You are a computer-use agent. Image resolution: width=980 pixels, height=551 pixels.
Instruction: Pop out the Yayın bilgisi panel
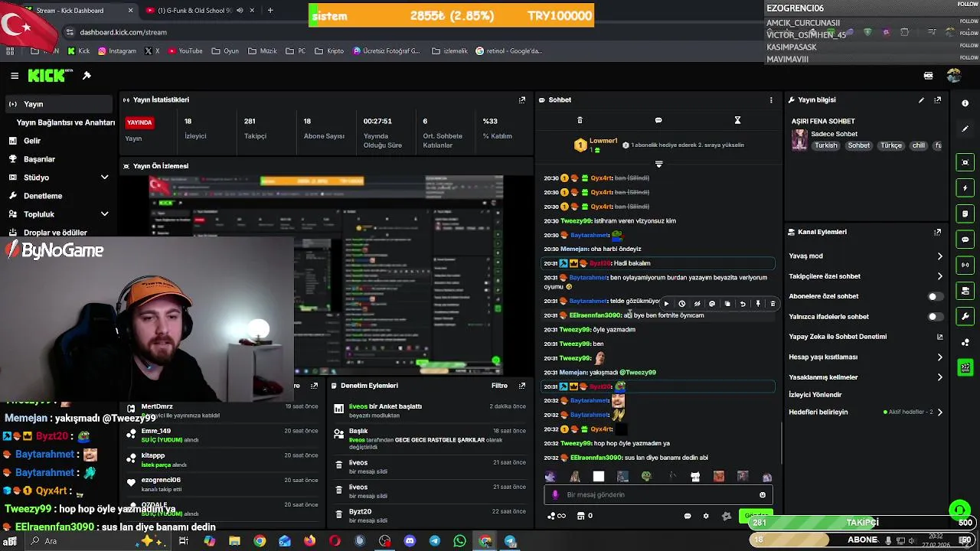938,99
